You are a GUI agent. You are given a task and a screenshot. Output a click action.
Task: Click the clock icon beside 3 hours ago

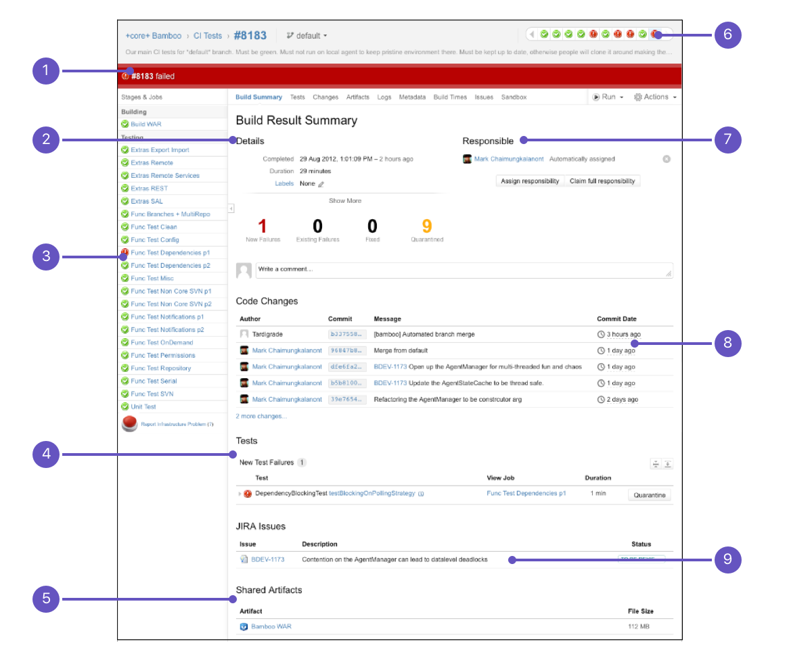[601, 334]
